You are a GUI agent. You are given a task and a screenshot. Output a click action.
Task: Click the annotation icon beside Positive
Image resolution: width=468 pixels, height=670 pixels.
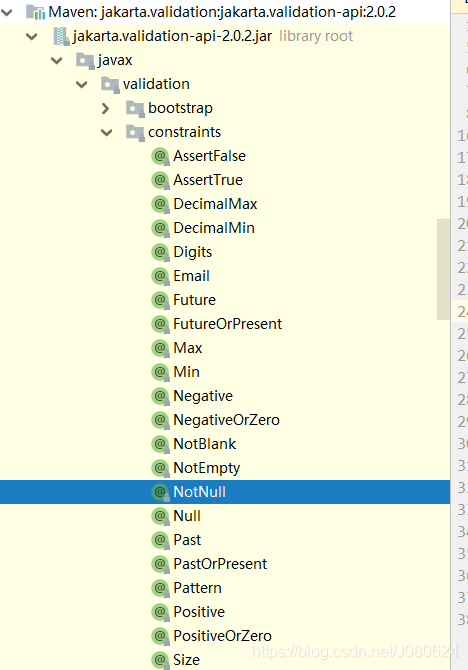[160, 612]
